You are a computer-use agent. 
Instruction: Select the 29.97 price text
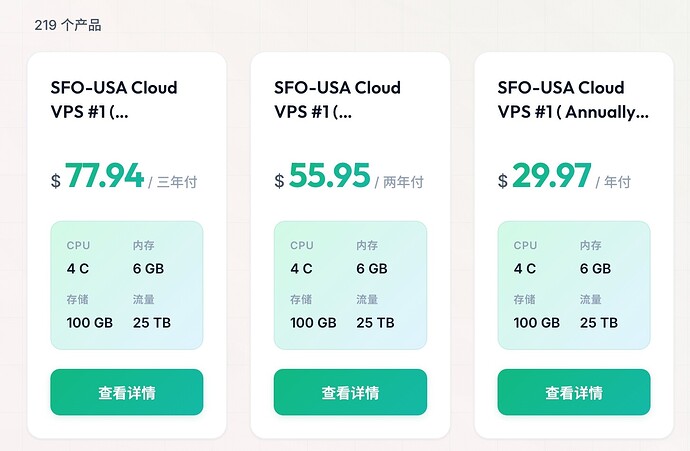552,176
